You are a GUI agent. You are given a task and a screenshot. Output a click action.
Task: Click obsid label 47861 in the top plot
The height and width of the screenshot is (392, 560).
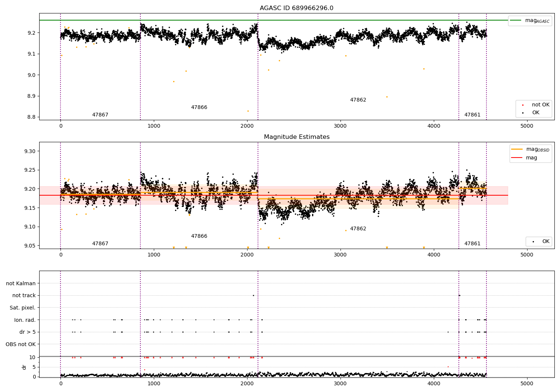click(x=472, y=115)
